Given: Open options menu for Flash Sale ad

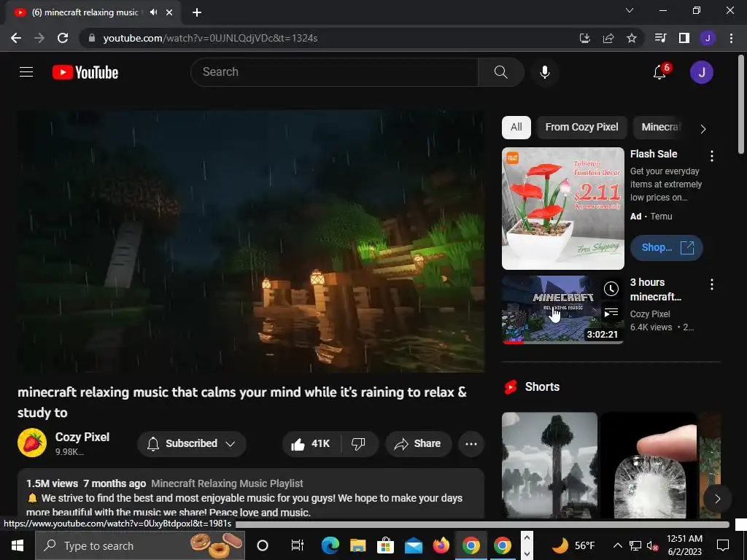Looking at the screenshot, I should pos(712,156).
